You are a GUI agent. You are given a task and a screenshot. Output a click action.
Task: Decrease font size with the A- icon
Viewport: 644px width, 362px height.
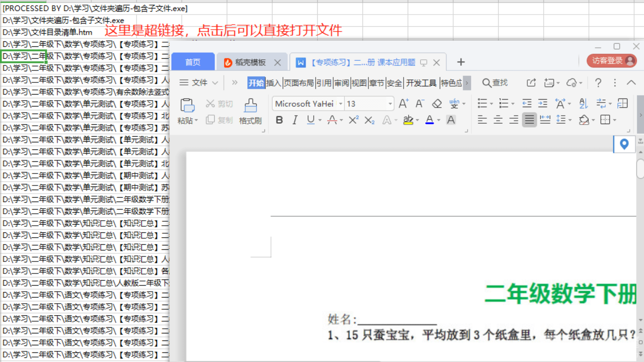coord(420,104)
